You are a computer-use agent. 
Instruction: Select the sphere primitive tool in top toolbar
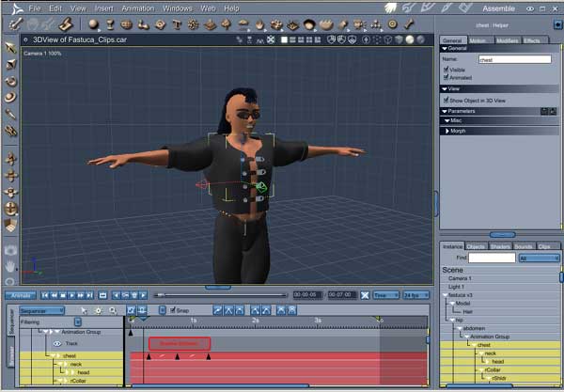coord(93,24)
